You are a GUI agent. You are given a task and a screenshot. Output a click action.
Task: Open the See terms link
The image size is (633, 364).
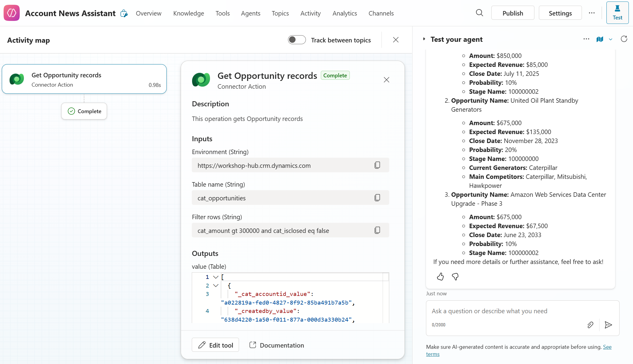607,347
